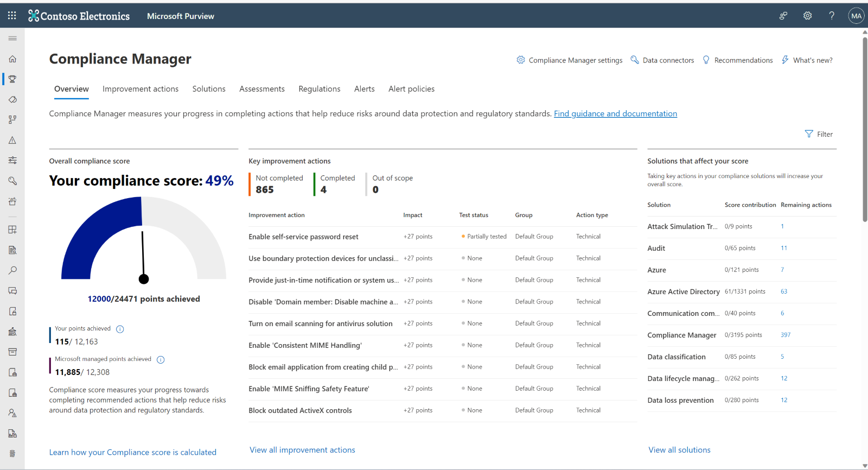
Task: Open the archive box sidebar icon
Action: click(x=12, y=352)
